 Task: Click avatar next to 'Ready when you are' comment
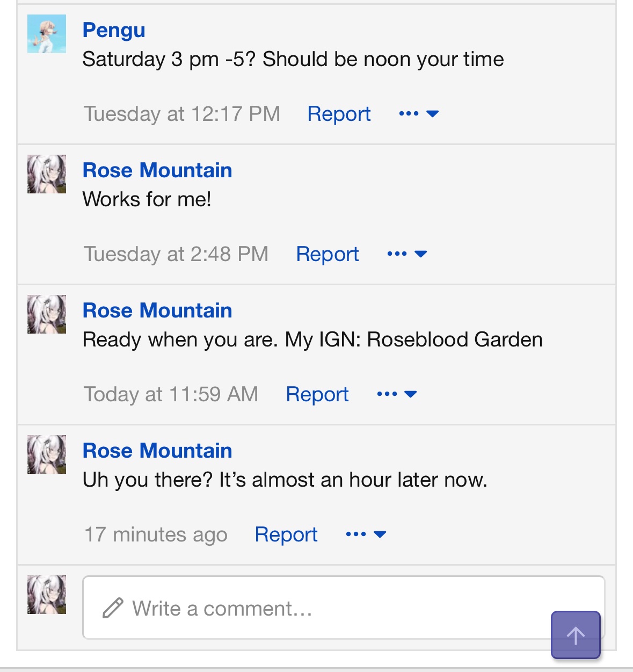point(47,314)
